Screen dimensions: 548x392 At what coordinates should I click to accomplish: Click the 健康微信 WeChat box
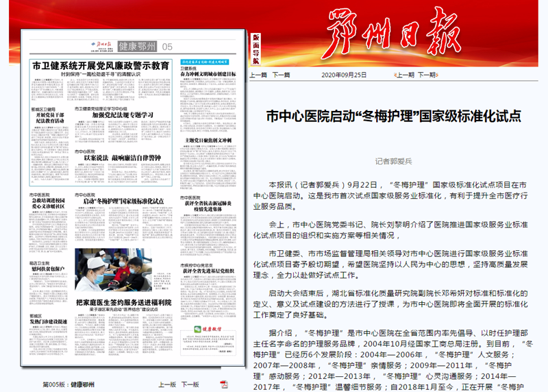tap(208, 340)
